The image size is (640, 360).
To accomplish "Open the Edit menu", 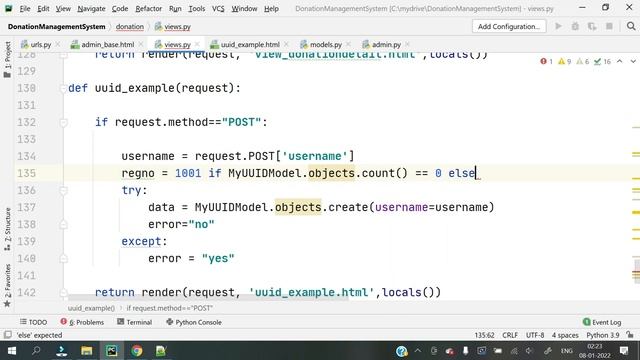I will click(43, 9).
